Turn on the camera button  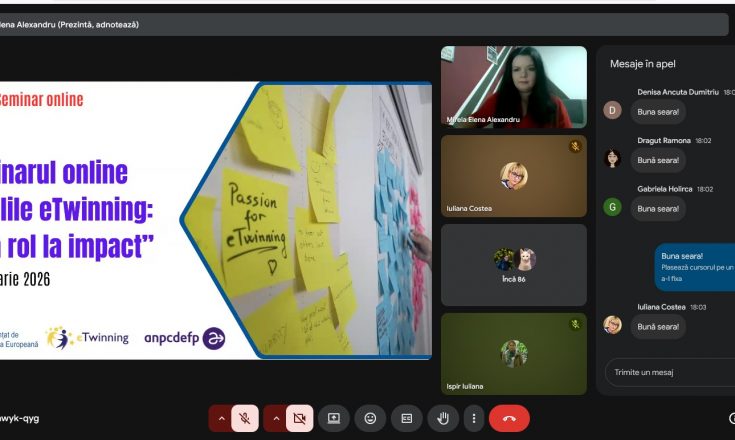300,418
